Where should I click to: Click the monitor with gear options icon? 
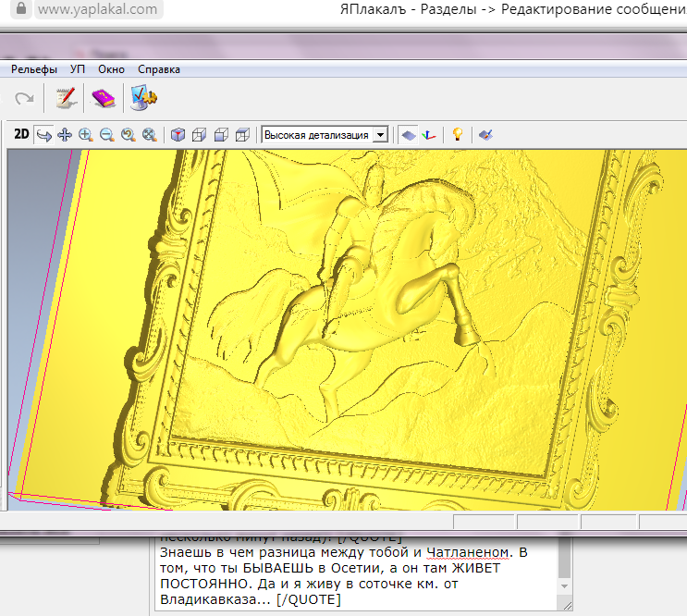[143, 98]
